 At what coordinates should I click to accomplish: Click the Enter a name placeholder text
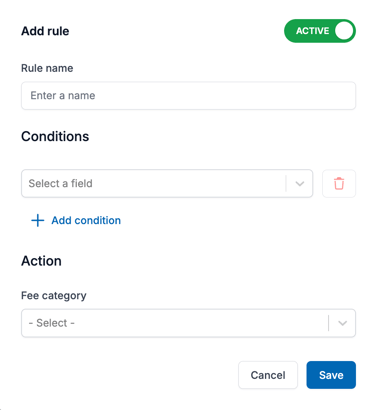point(63,96)
